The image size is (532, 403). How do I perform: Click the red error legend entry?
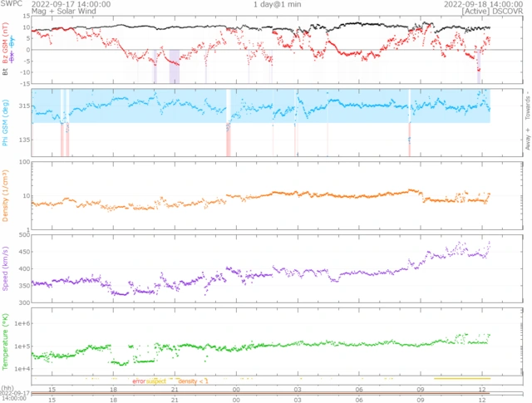click(138, 381)
